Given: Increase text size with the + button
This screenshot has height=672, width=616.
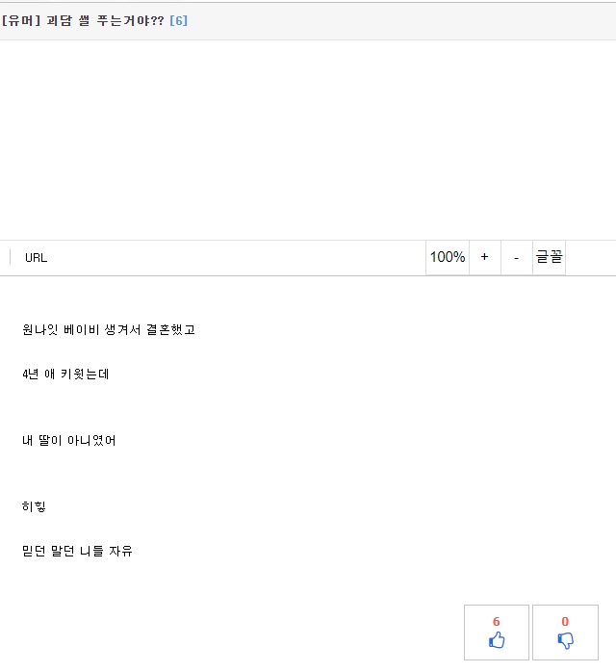Looking at the screenshot, I should point(484,257).
